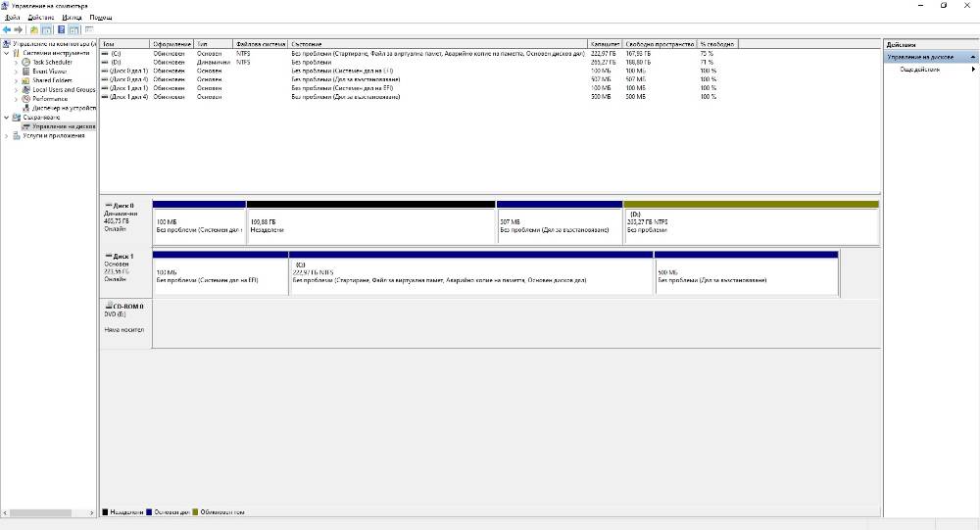Select Local Users and Groups node
Image resolution: width=980 pixels, height=530 pixels.
coord(64,89)
